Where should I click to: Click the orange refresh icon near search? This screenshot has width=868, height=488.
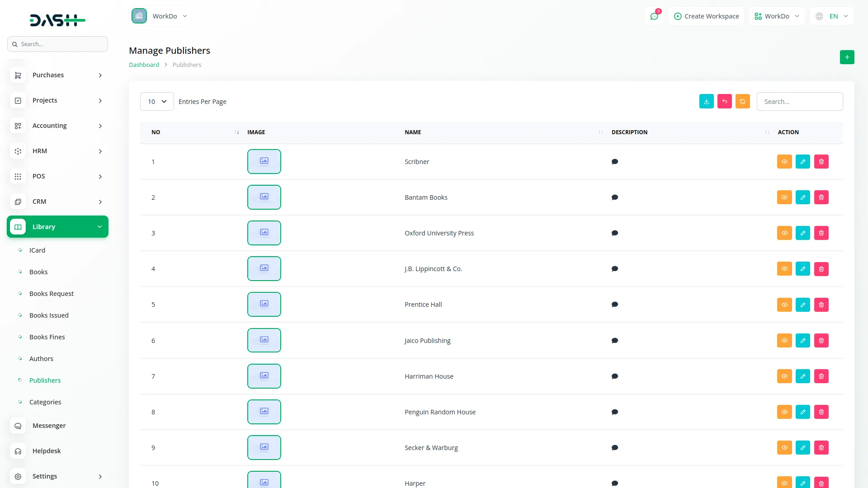coord(742,101)
